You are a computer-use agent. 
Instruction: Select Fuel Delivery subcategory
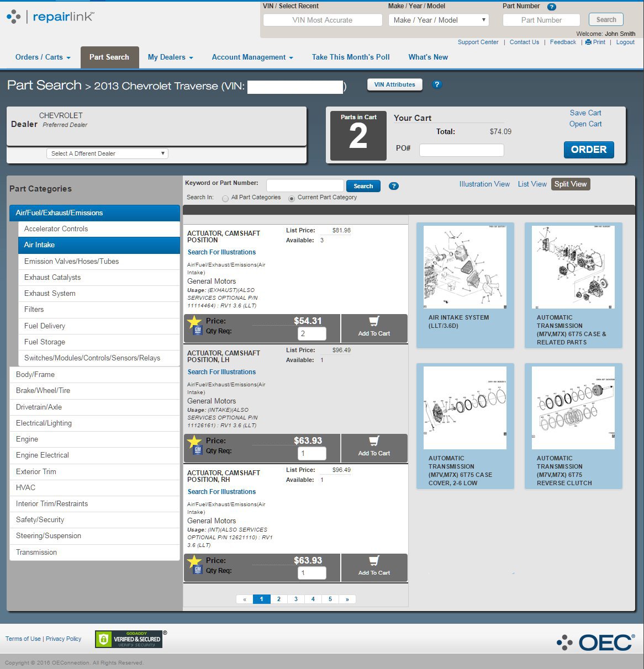point(99,326)
